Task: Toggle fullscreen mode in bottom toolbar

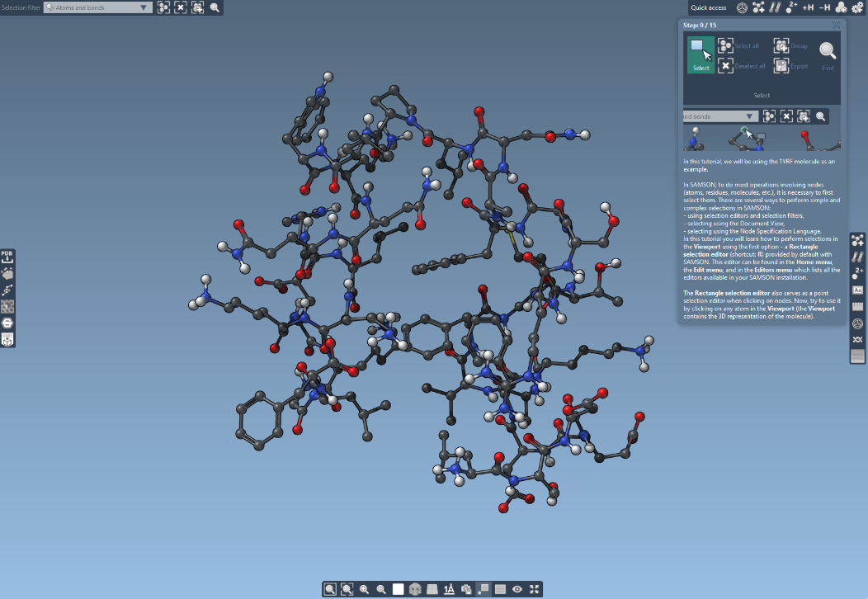Action: (x=535, y=589)
